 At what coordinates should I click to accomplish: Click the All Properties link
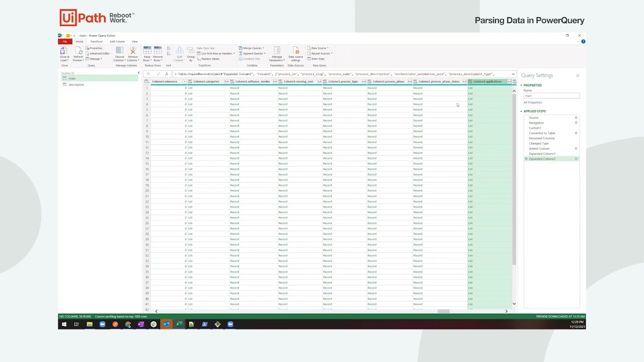tap(533, 103)
